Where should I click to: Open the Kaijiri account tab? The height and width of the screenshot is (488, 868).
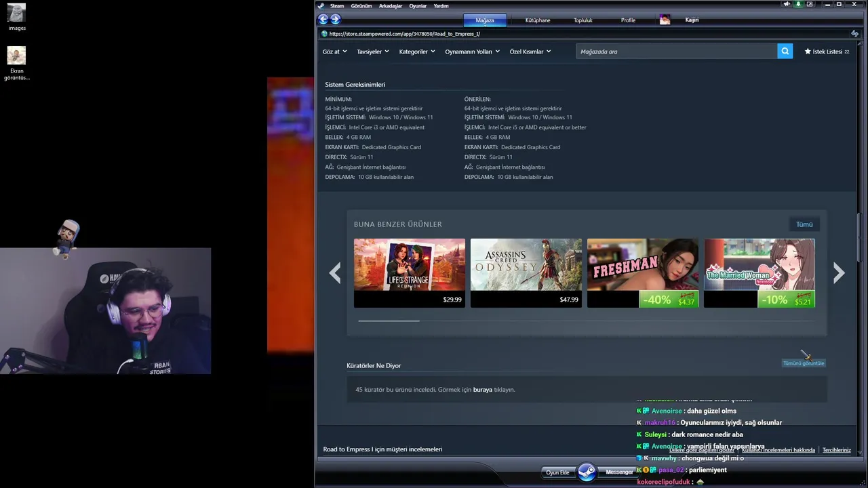tap(692, 20)
